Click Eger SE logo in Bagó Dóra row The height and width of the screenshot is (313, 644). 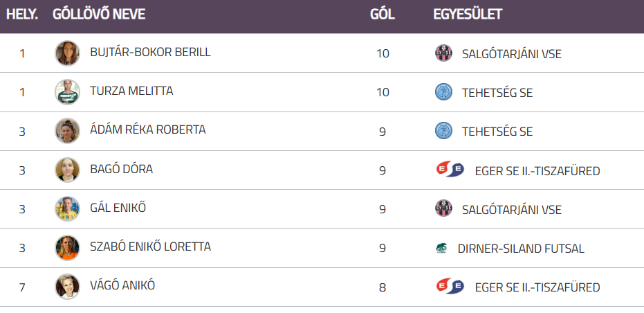tap(450, 170)
